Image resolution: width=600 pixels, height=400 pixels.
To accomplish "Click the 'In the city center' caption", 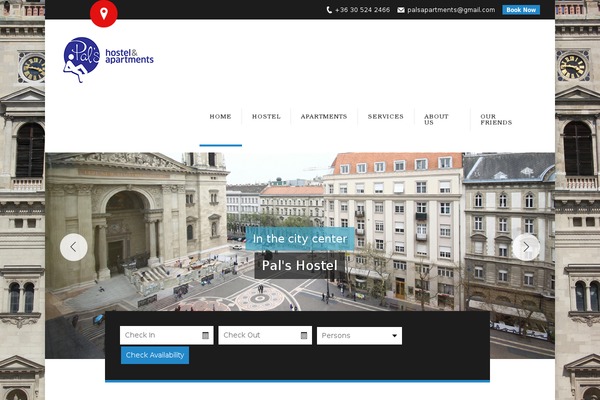I will 300,238.
